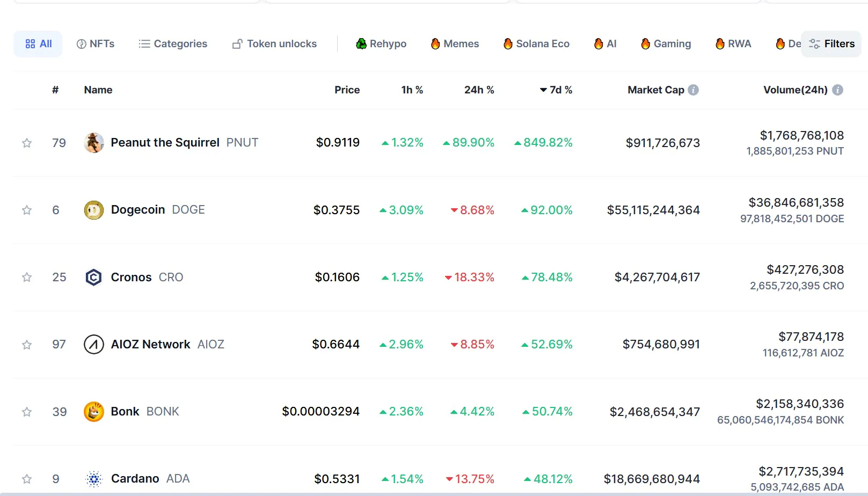Sort by the Name column header
This screenshot has height=496, width=868.
click(x=98, y=90)
